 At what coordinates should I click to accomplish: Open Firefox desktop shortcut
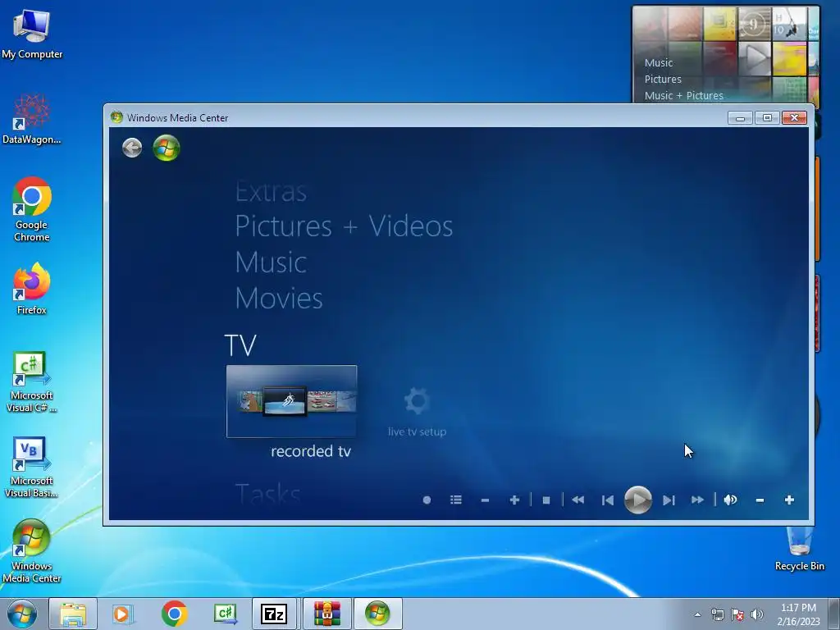coord(32,289)
